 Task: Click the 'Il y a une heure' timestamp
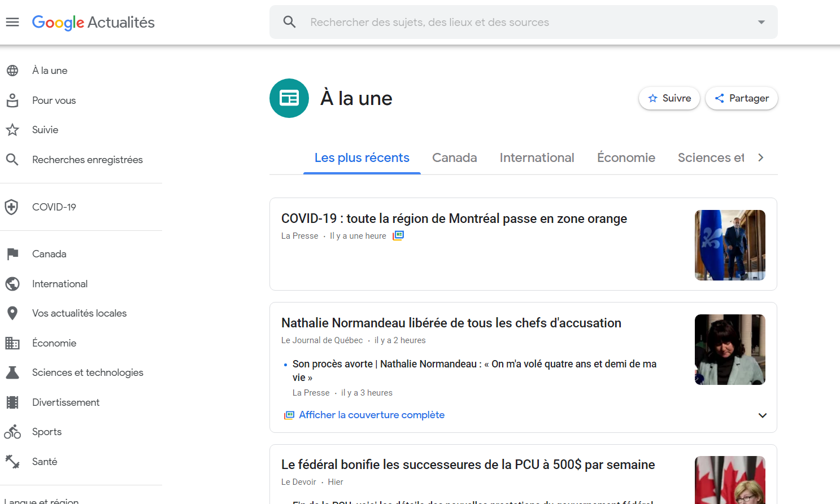[358, 236]
